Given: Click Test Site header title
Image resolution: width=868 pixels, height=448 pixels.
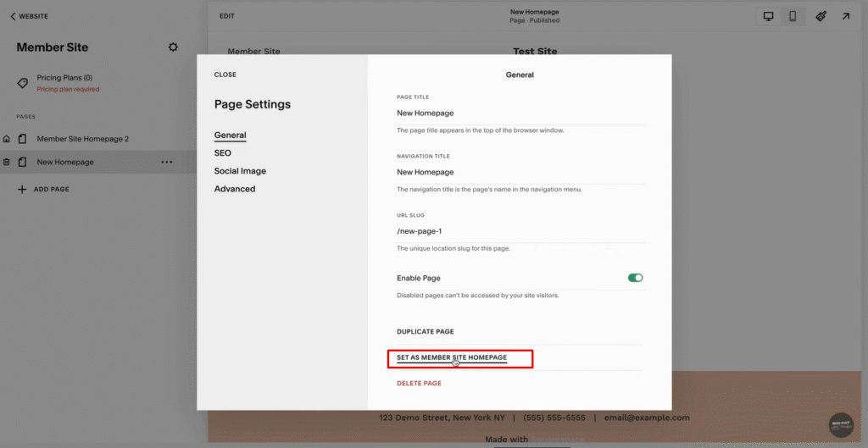Looking at the screenshot, I should click(x=535, y=52).
